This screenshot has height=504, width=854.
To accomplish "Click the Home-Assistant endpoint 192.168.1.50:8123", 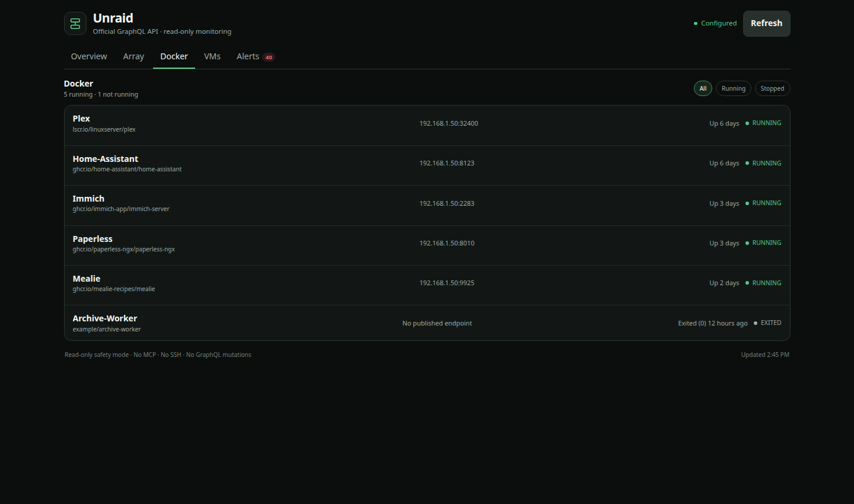I will coord(447,163).
